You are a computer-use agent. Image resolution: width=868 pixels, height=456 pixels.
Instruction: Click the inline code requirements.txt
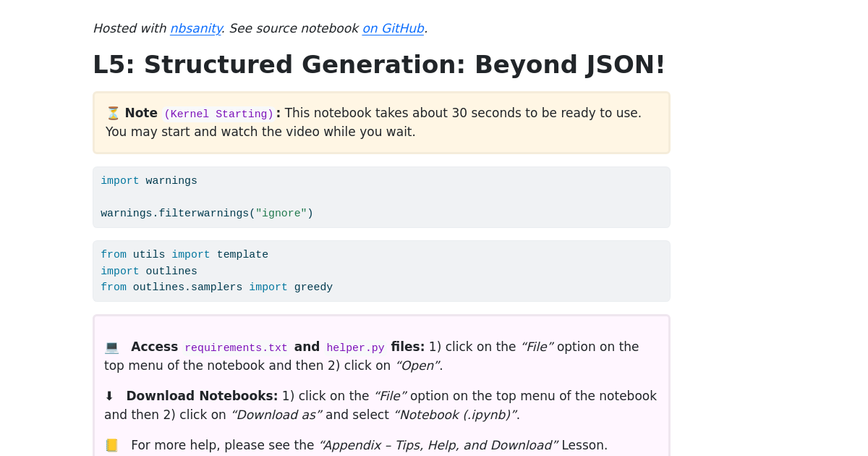pos(236,347)
